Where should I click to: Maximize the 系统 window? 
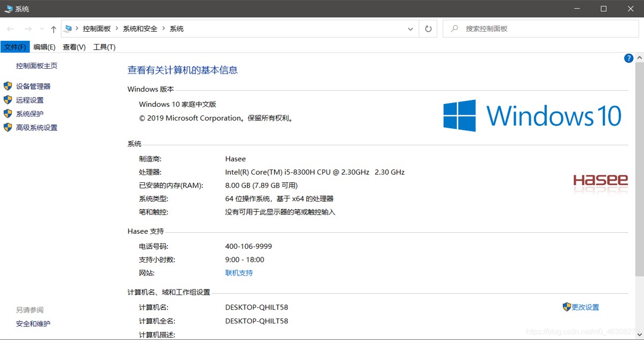[x=604, y=9]
